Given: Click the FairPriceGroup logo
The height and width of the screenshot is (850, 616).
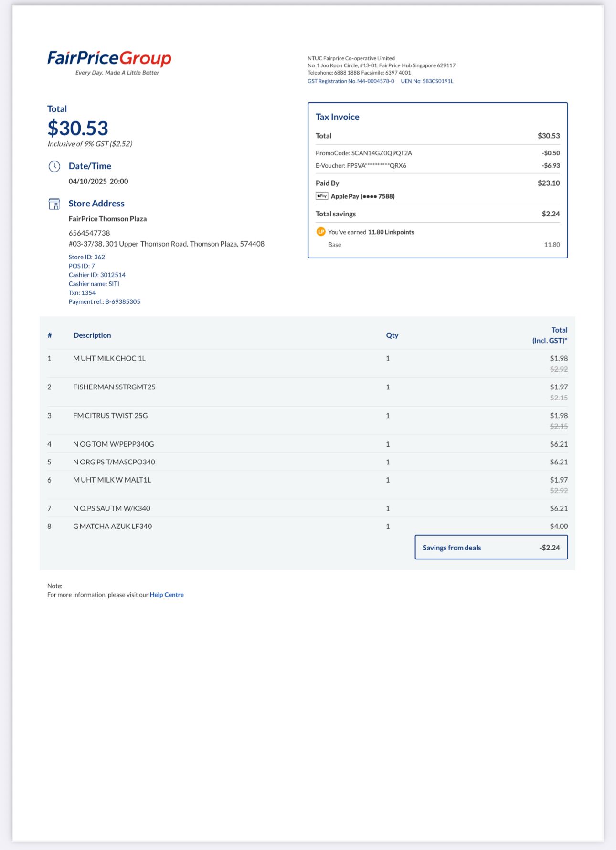Looking at the screenshot, I should (109, 63).
